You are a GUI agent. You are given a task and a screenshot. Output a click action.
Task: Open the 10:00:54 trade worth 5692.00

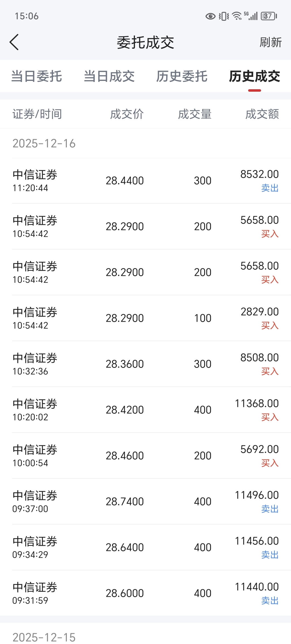(145, 456)
